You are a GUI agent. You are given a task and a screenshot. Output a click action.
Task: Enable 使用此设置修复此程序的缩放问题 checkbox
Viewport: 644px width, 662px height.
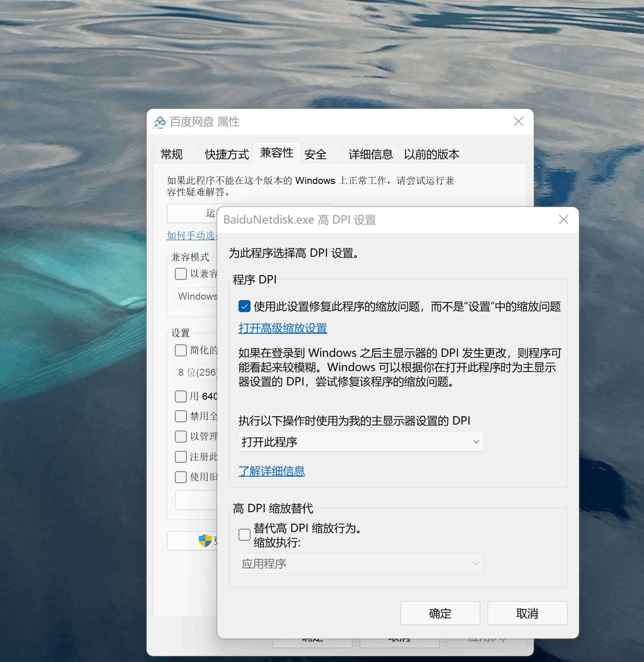pyautogui.click(x=244, y=306)
